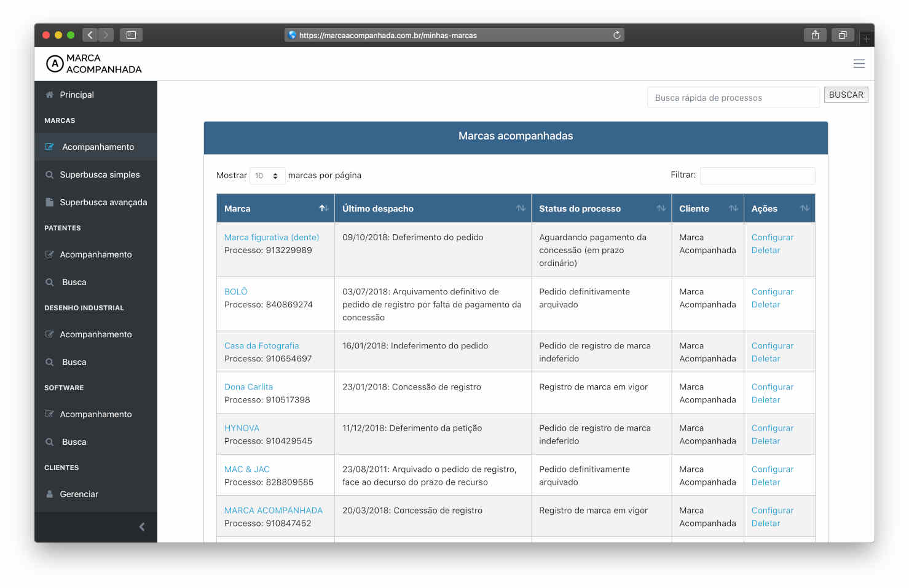
Task: Click the search icon beside Software Busca
Action: [49, 442]
